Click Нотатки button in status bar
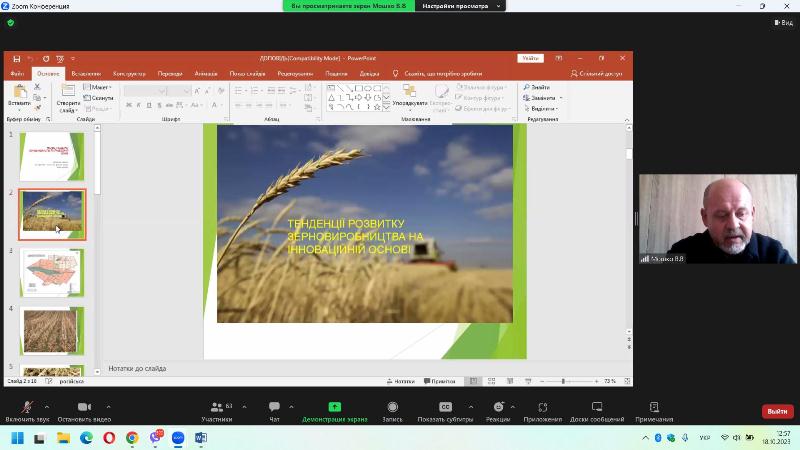Screen dimensions: 800x450 coord(400,381)
